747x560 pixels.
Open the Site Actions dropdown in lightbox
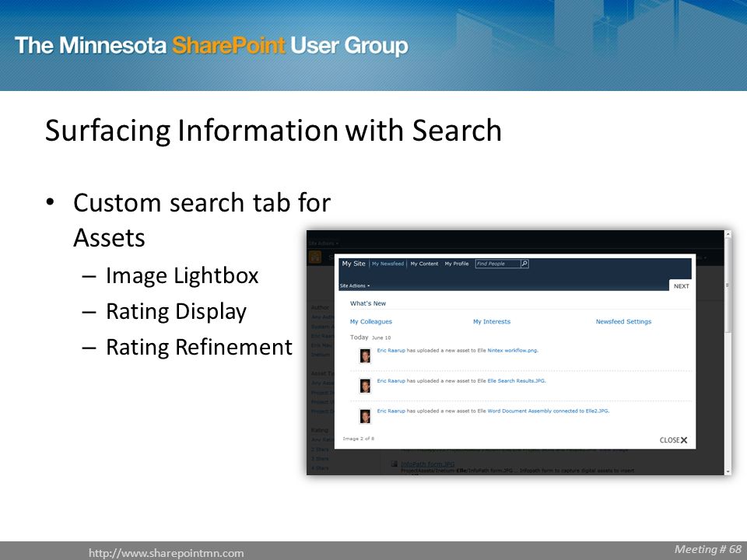pyautogui.click(x=355, y=285)
